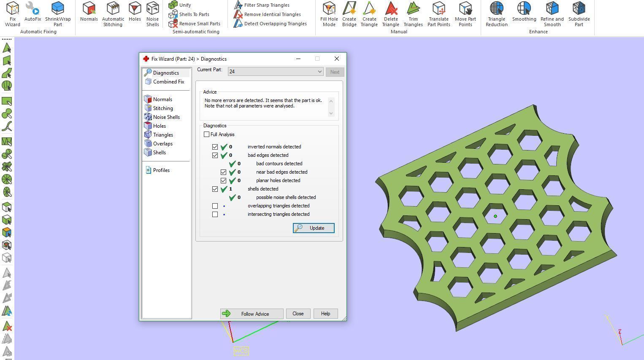This screenshot has width=644, height=360.
Task: Launch the Fix Wizard from the ribbon
Action: point(13,14)
